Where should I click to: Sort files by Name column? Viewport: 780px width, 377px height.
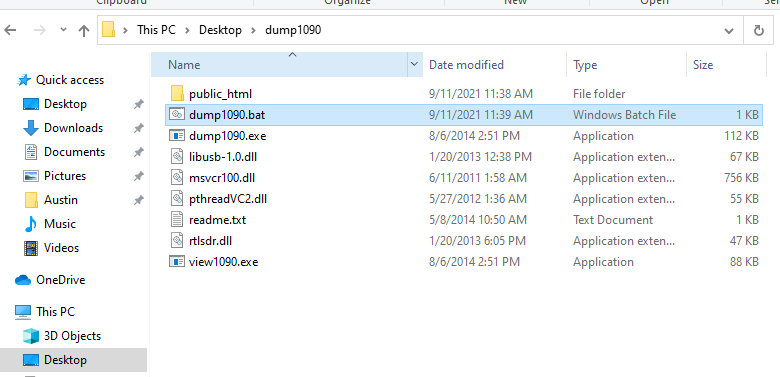[x=279, y=65]
